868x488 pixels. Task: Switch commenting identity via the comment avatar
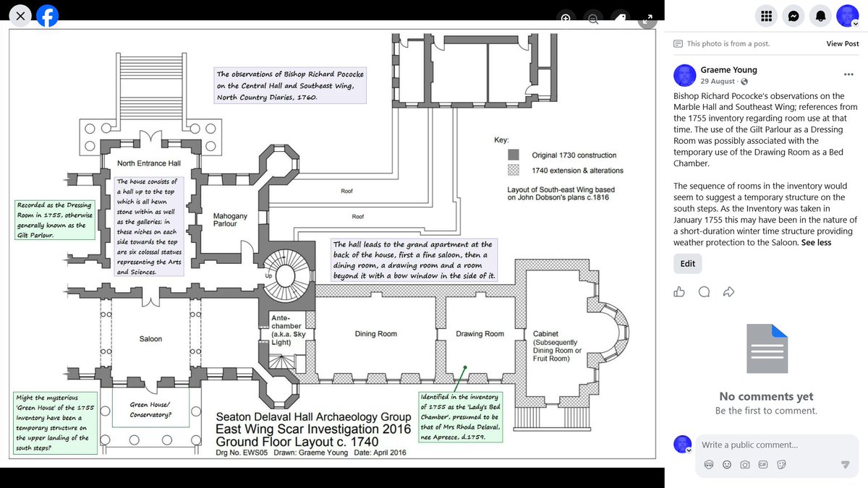coord(682,445)
